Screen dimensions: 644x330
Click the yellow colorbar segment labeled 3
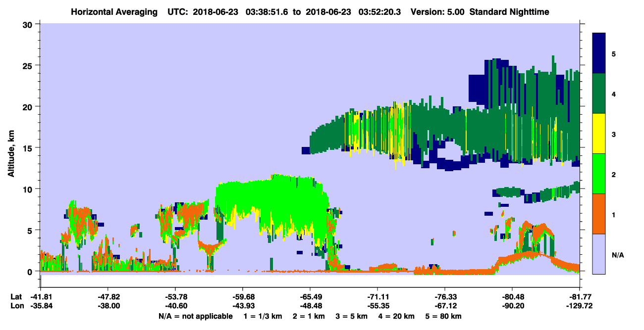pos(599,134)
